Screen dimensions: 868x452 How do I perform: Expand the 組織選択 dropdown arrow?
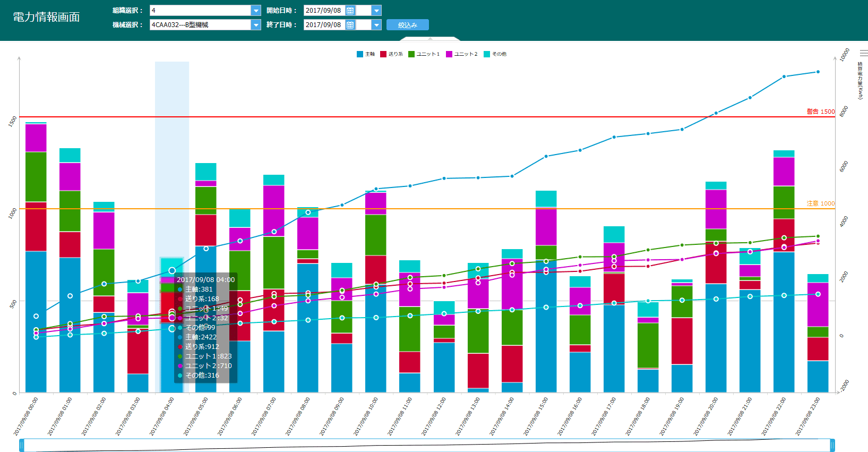(256, 11)
